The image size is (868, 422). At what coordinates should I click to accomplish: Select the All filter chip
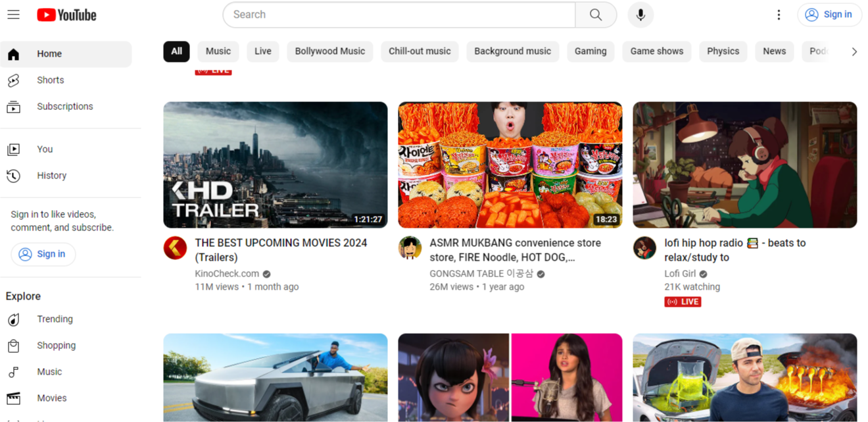coord(177,51)
